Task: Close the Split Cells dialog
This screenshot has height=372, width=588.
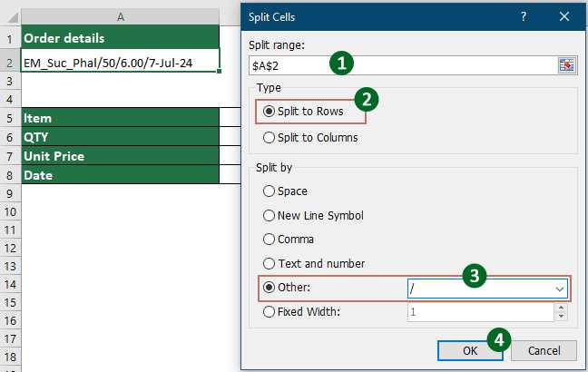Action: click(564, 16)
